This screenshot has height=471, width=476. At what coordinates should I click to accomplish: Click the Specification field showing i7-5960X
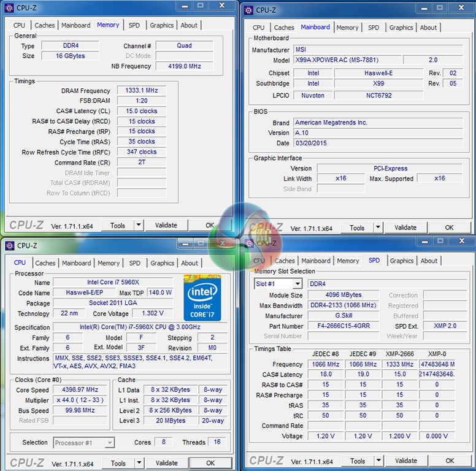[140, 327]
